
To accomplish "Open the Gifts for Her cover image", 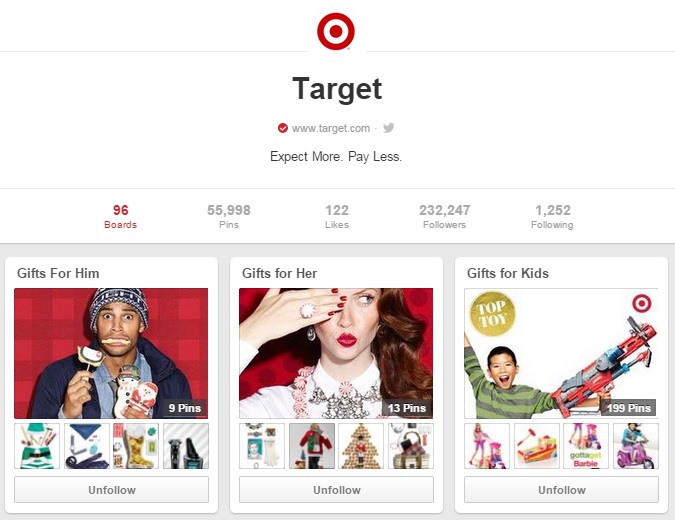I will pyautogui.click(x=336, y=353).
